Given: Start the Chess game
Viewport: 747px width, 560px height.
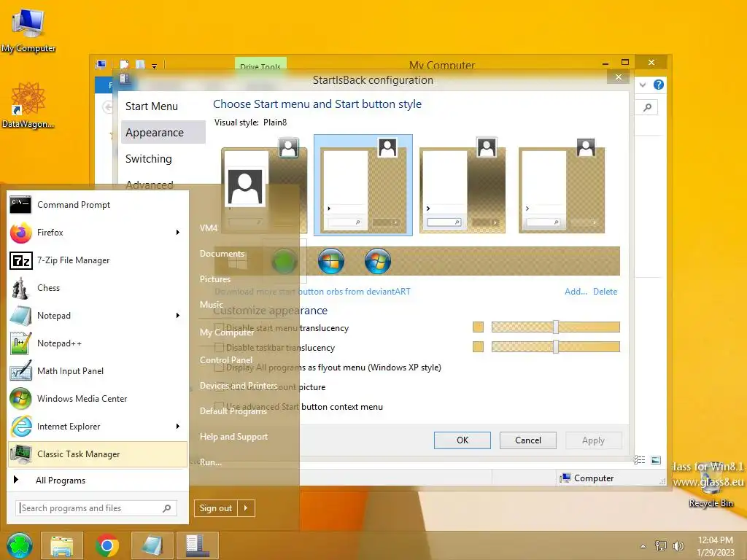Looking at the screenshot, I should 98,287.
